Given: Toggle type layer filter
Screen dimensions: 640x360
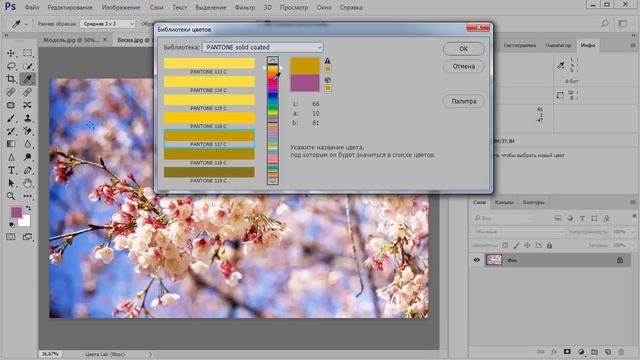Looking at the screenshot, I should (x=582, y=218).
